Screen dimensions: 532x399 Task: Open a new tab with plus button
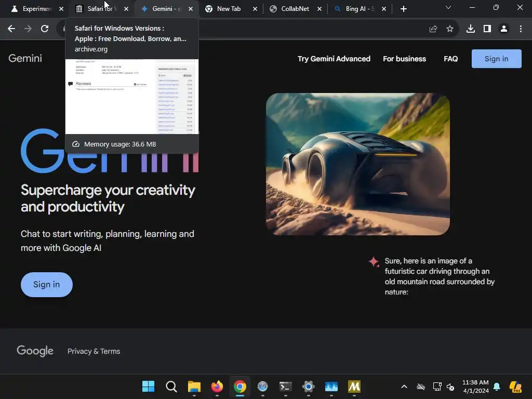pyautogui.click(x=403, y=9)
